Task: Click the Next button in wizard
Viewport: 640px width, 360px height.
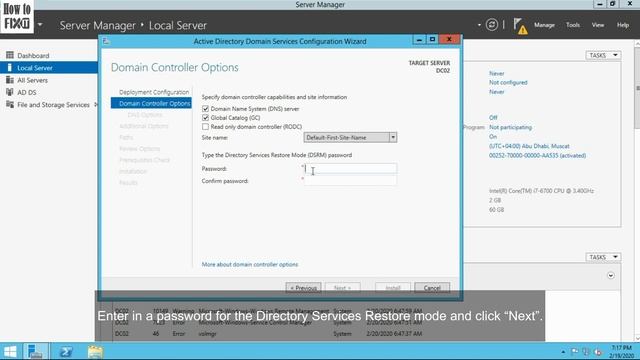Action: 342,288
